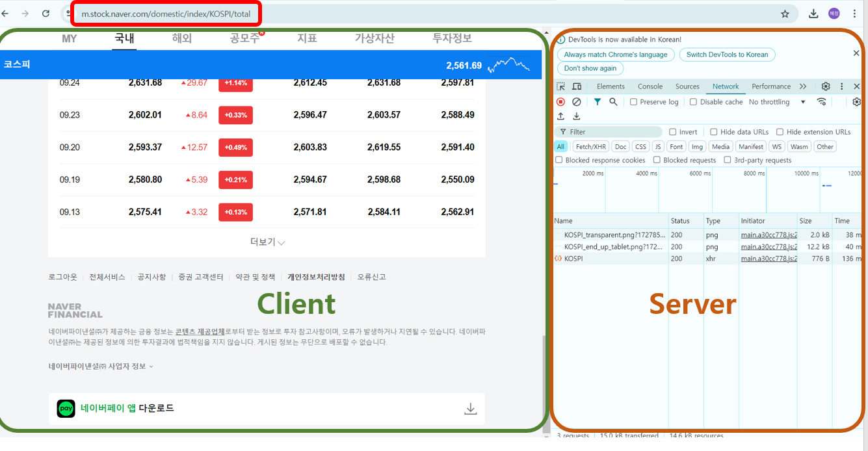Viewport: 868px width, 451px height.
Task: Open DevTools customize three-dot menu
Action: point(841,86)
